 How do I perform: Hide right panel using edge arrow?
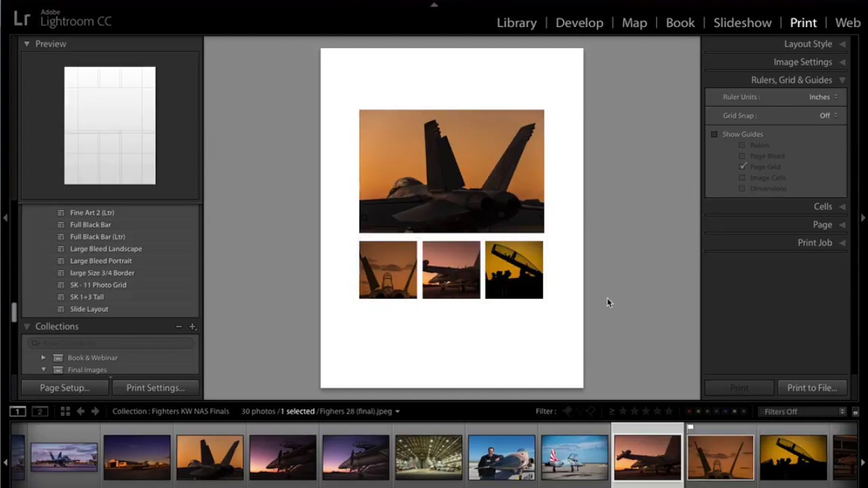[863, 218]
